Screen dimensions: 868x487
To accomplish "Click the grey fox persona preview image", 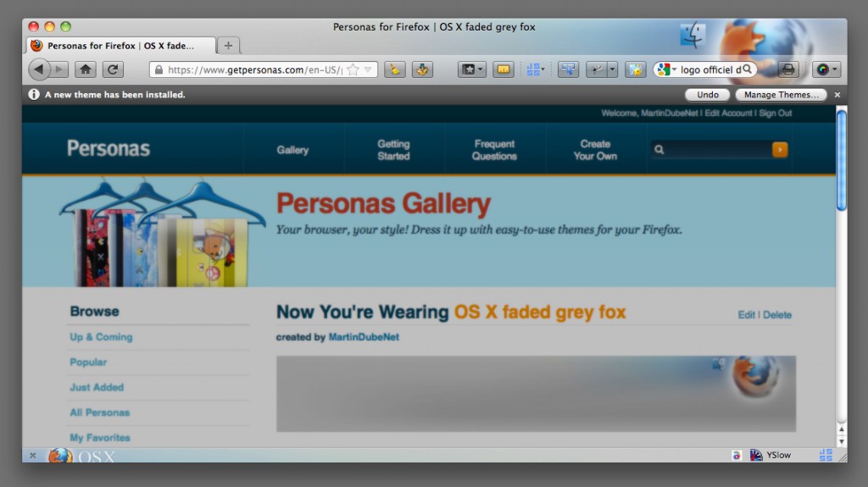I will coord(536,394).
